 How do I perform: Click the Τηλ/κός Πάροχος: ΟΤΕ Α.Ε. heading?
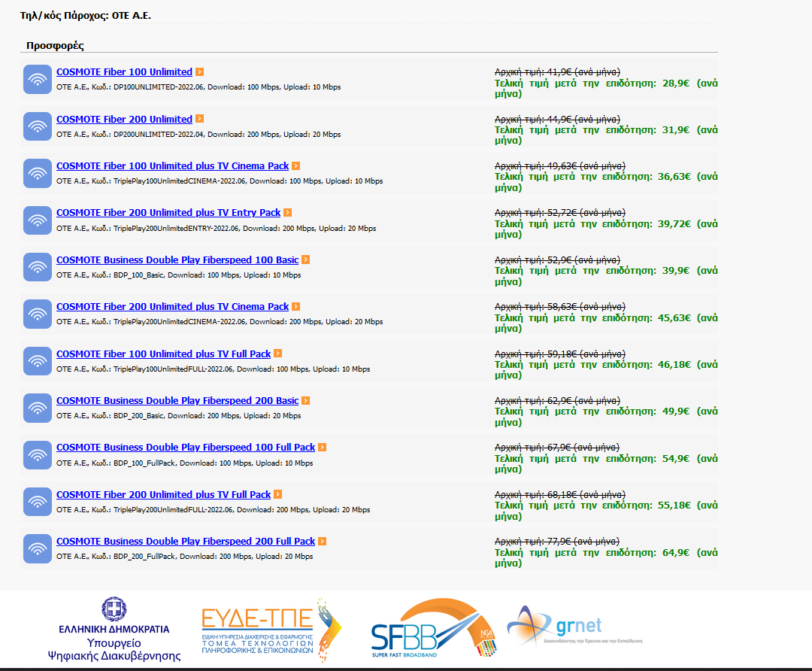[x=86, y=16]
